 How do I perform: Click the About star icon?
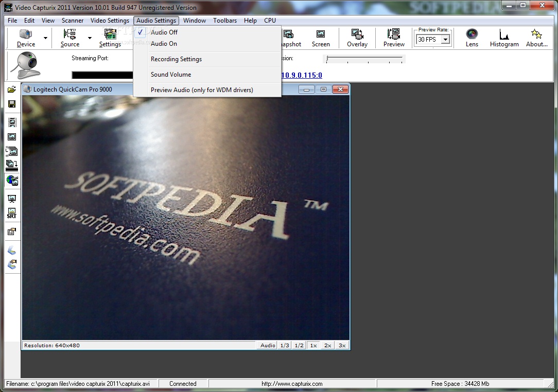pyautogui.click(x=536, y=38)
